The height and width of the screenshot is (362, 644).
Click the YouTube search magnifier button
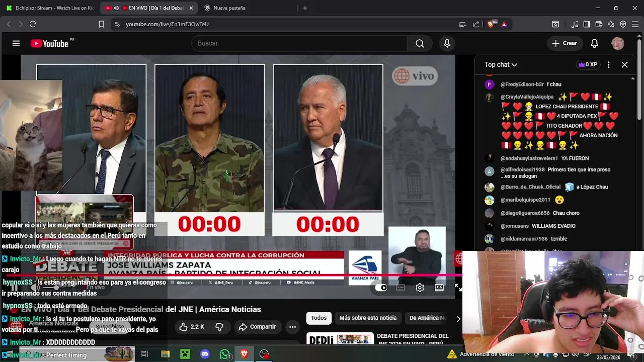point(420,44)
